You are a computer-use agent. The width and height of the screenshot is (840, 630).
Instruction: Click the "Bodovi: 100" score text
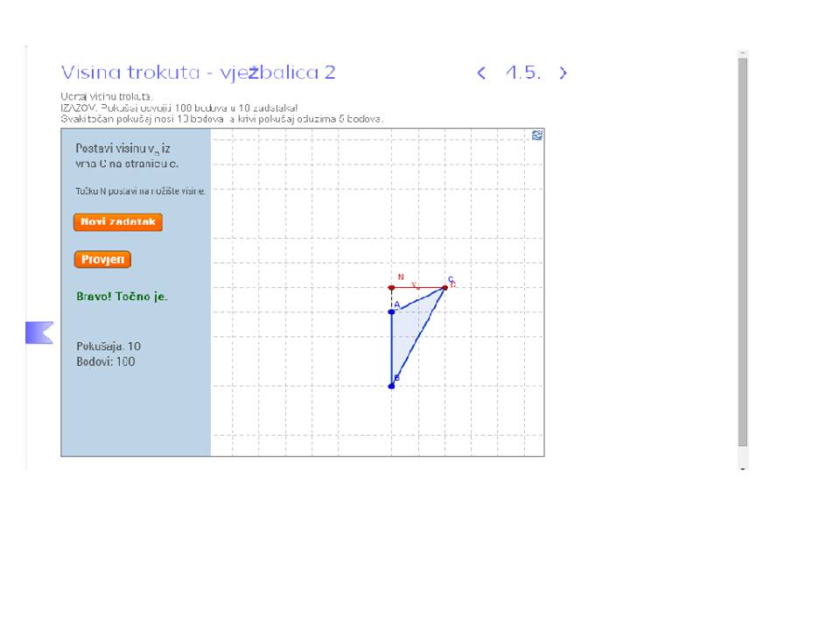106,361
